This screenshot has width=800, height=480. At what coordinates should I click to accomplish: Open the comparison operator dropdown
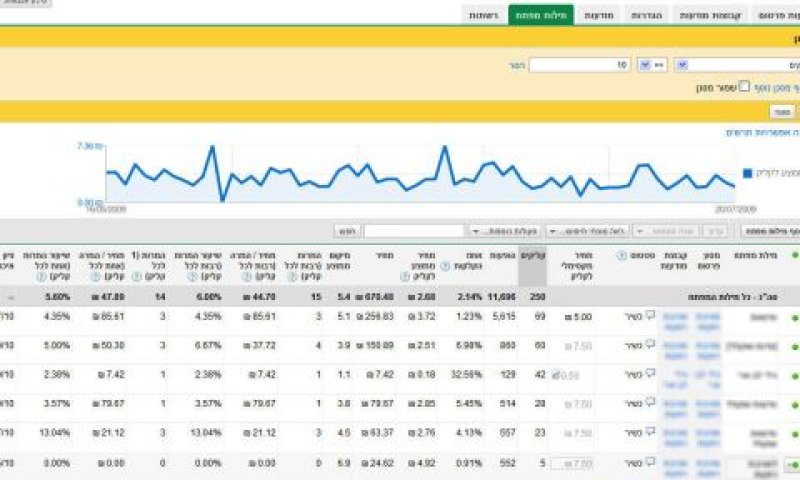[652, 65]
